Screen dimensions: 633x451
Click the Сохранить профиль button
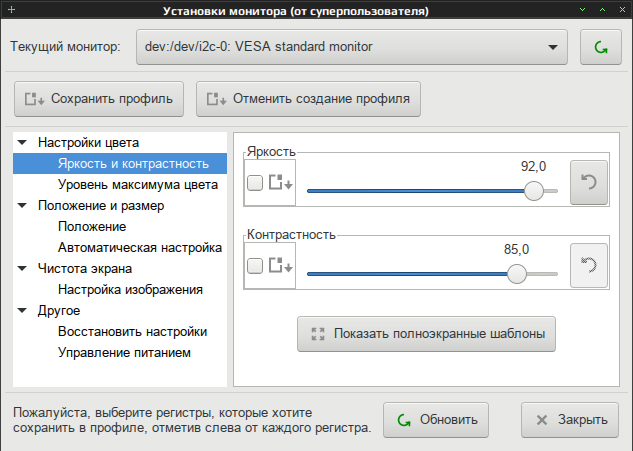(x=99, y=99)
